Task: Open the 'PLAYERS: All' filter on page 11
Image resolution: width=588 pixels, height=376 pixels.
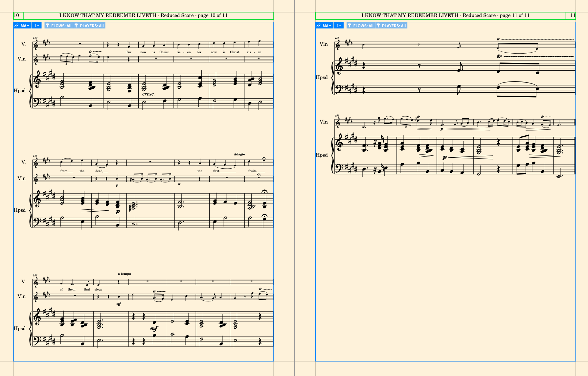Action: tap(391, 26)
